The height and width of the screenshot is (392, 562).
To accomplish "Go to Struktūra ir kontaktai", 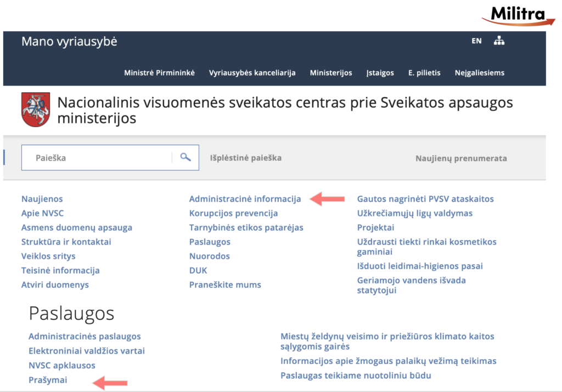I will (x=66, y=242).
